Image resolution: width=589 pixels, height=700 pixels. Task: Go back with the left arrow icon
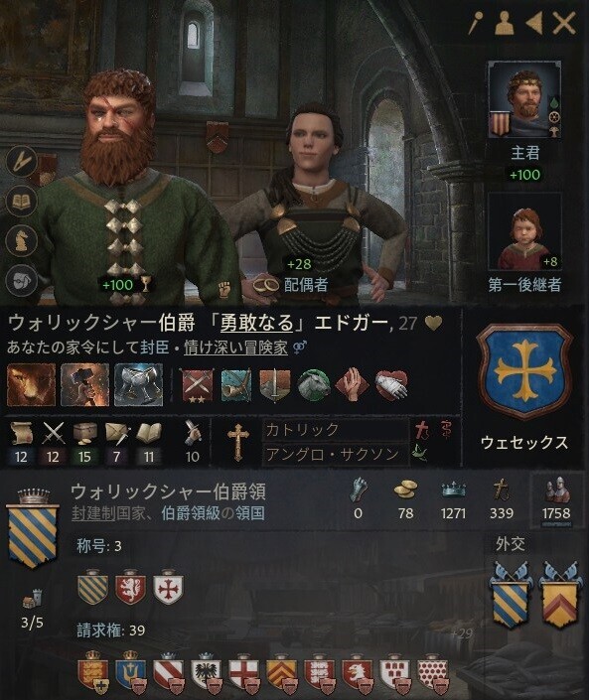point(534,23)
